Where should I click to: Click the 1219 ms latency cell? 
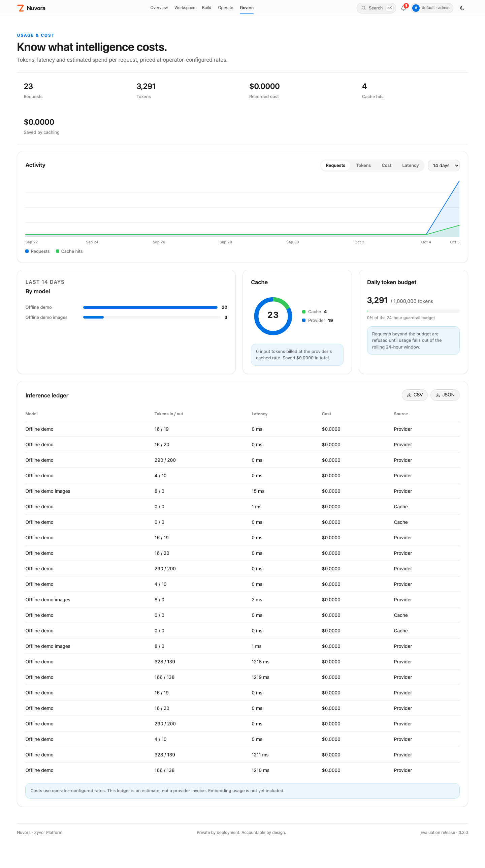click(x=260, y=677)
